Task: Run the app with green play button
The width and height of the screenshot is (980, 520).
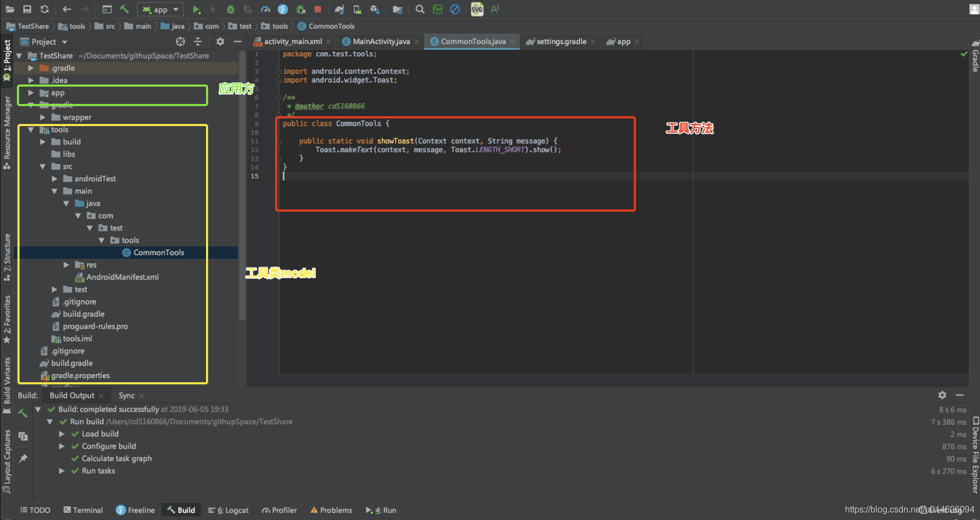Action: (x=196, y=9)
